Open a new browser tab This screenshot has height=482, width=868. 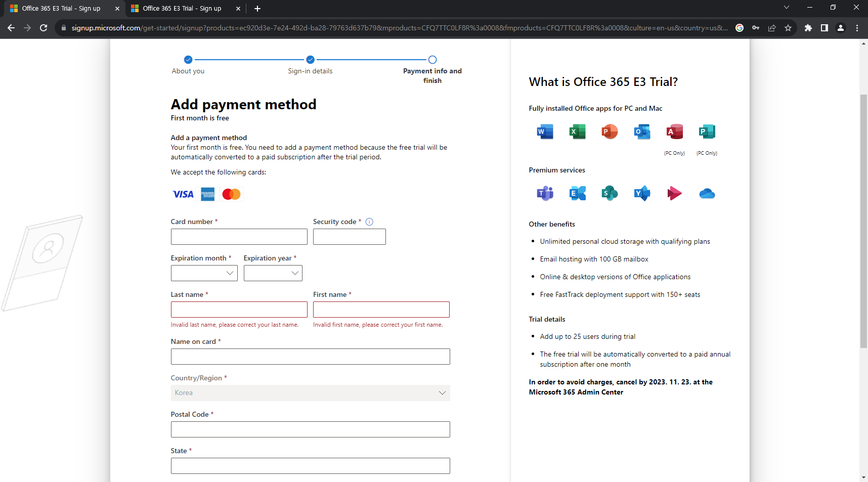click(257, 9)
